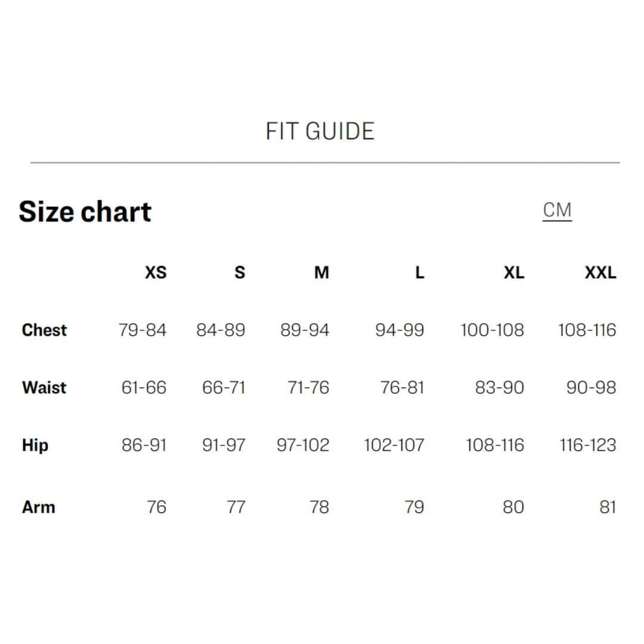644x644 pixels.
Task: Click the Waist row label
Action: [44, 388]
